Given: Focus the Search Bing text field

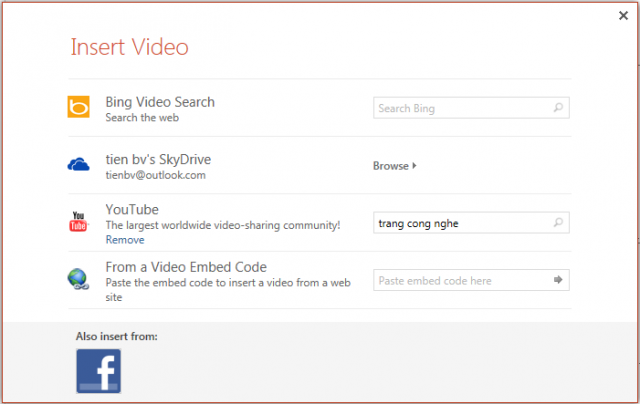Looking at the screenshot, I should [462, 108].
